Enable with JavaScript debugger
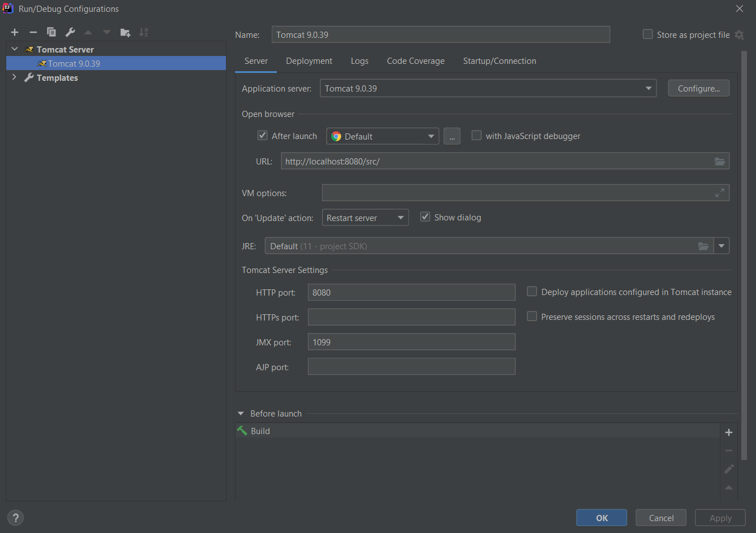 point(476,136)
